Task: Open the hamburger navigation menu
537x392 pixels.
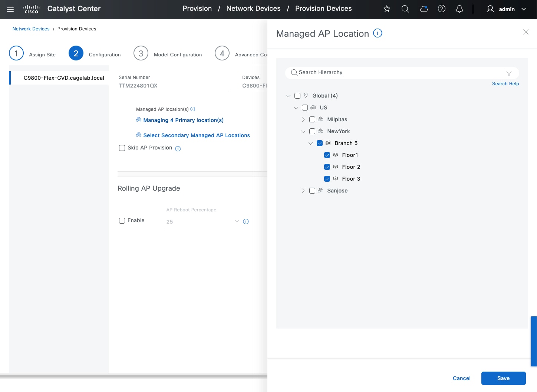Action: coord(10,9)
